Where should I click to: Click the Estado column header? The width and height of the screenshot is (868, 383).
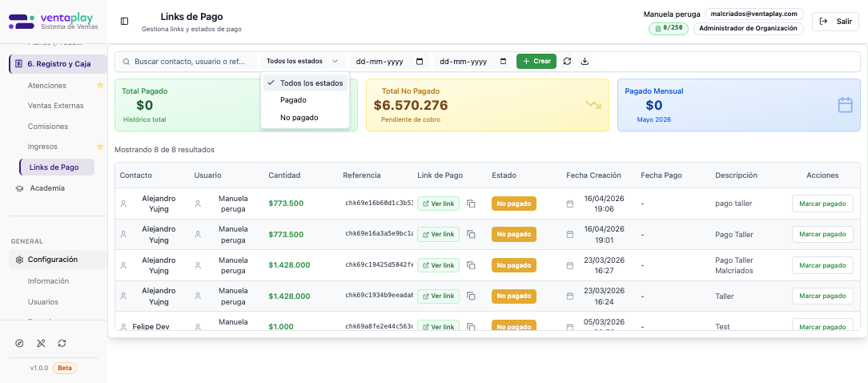click(504, 175)
